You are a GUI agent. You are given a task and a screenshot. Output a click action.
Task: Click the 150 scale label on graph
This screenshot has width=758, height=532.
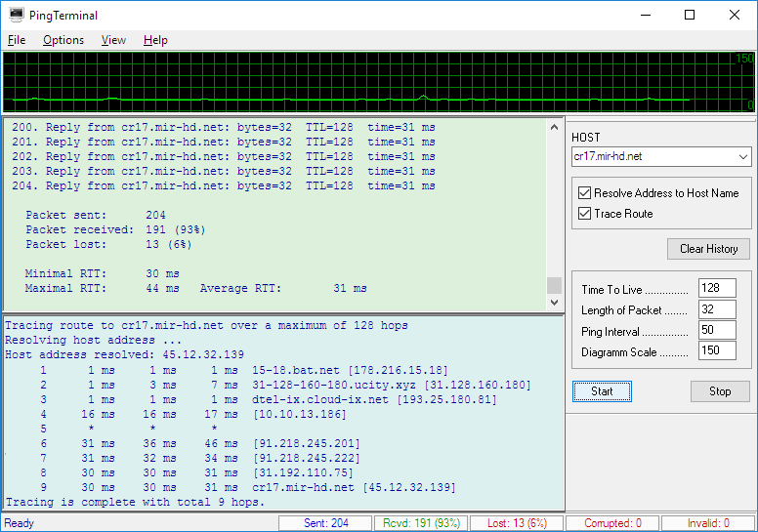744,59
